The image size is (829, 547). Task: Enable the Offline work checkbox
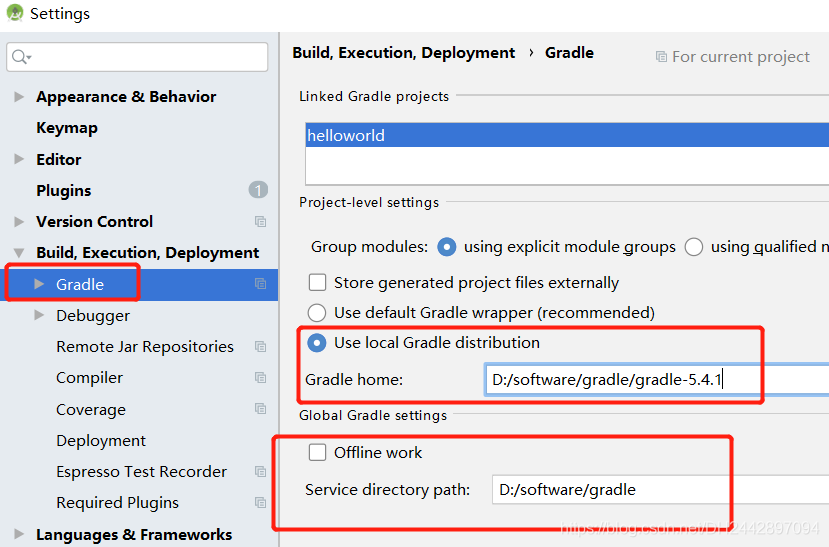pyautogui.click(x=317, y=452)
